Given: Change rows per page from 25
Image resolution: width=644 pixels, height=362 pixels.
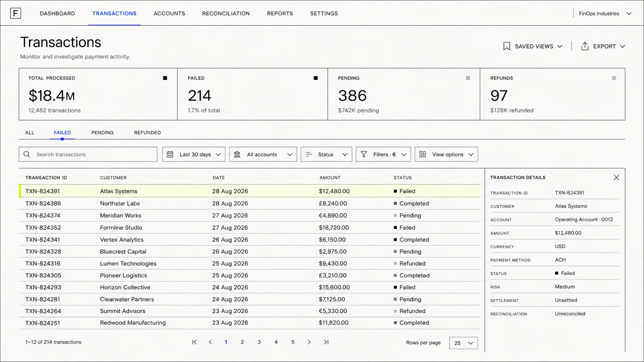Looking at the screenshot, I should point(463,343).
